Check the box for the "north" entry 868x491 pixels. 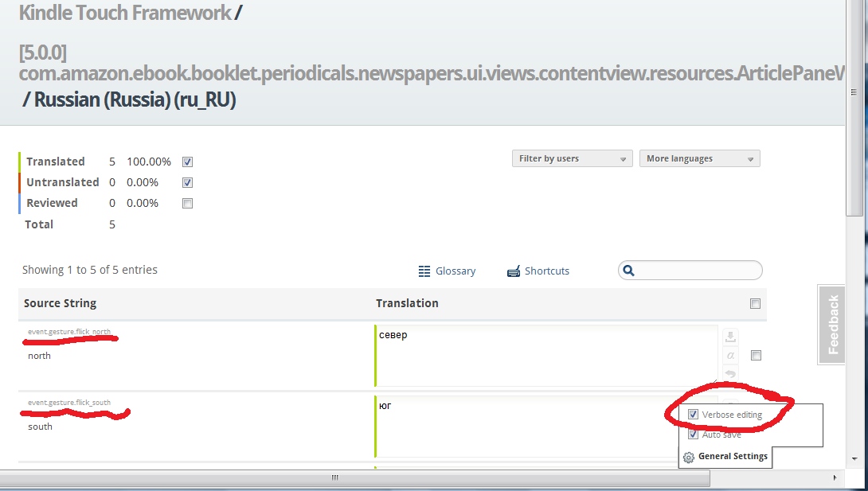(x=756, y=355)
